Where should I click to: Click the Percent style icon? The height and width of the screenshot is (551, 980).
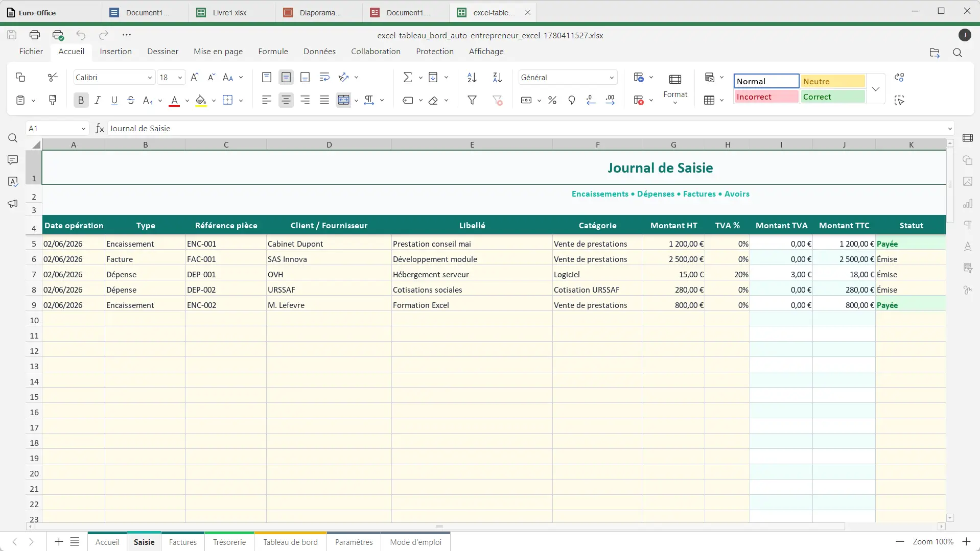click(x=552, y=100)
